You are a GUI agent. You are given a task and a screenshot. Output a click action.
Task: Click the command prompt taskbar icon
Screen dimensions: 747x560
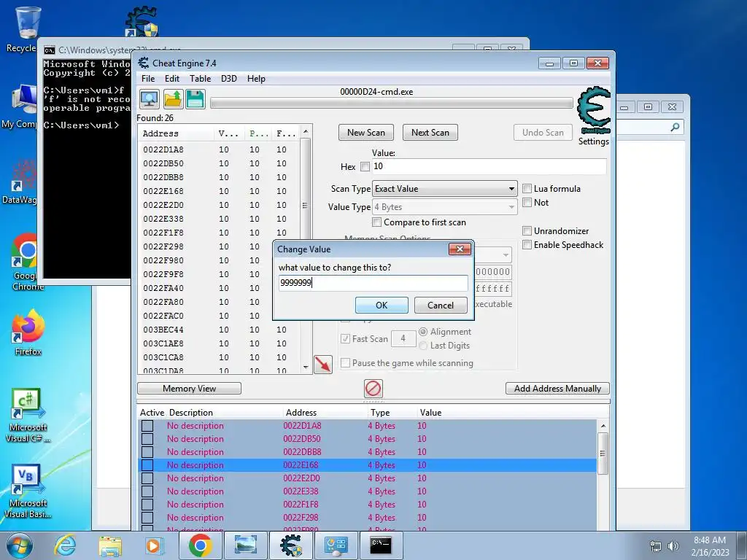[381, 545]
